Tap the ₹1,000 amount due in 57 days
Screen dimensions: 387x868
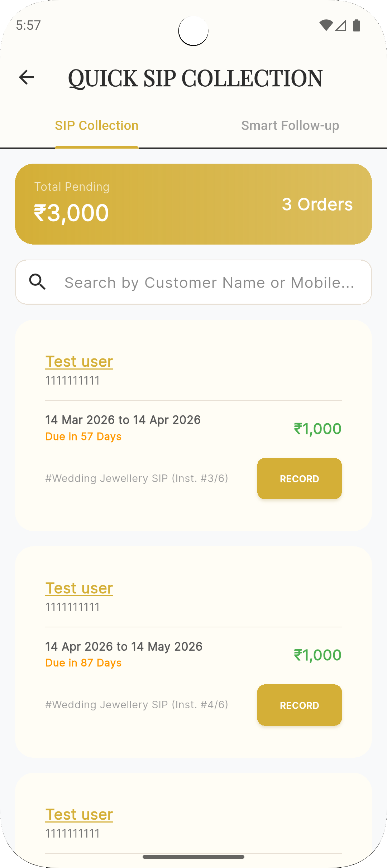pyautogui.click(x=317, y=429)
